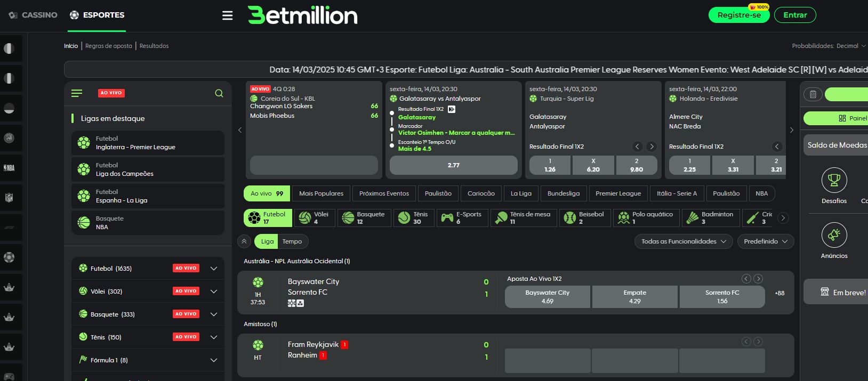Open +88 more markets for Bayswater match
Screen dimensions: 868x381
[x=779, y=293]
